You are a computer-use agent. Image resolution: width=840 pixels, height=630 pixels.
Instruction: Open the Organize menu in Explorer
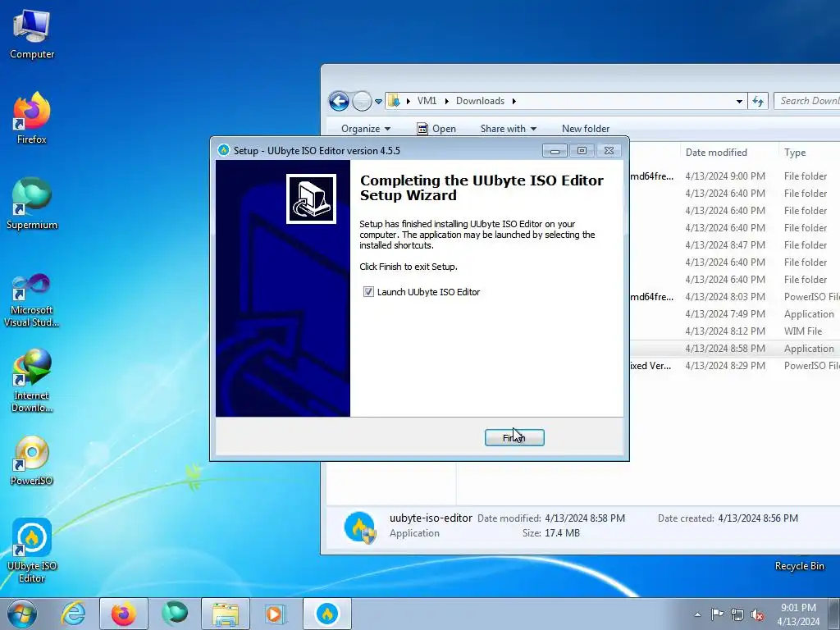click(x=366, y=129)
